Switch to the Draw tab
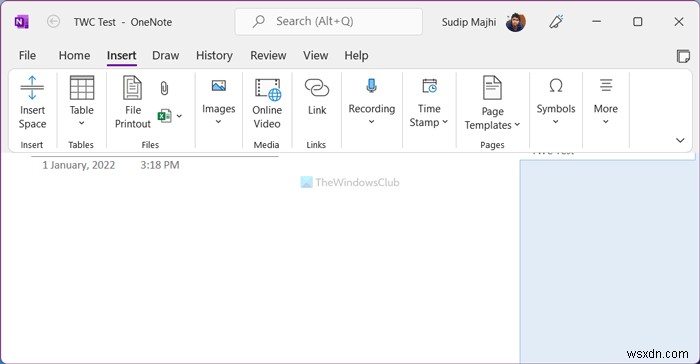The height and width of the screenshot is (364, 700). [x=166, y=55]
